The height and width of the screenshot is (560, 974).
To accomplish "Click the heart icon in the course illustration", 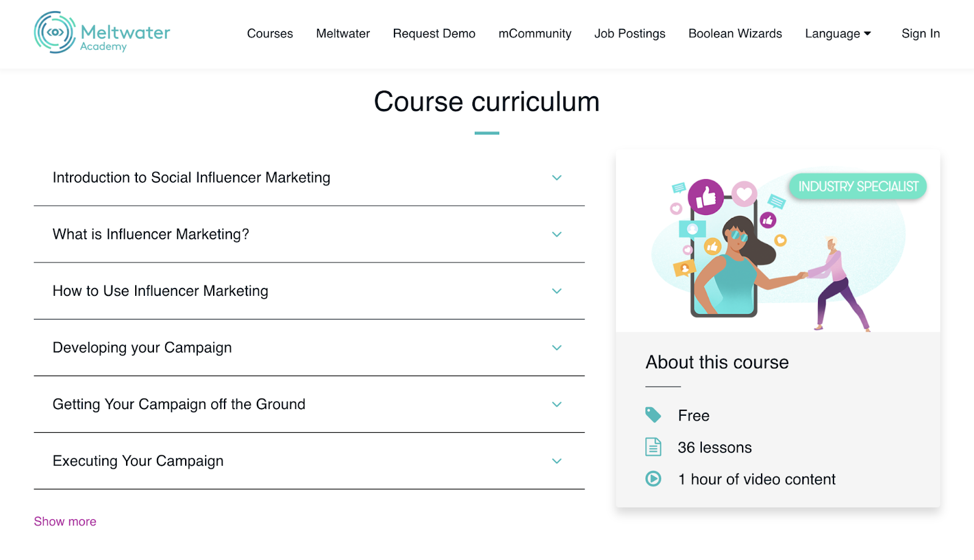I will pyautogui.click(x=743, y=194).
